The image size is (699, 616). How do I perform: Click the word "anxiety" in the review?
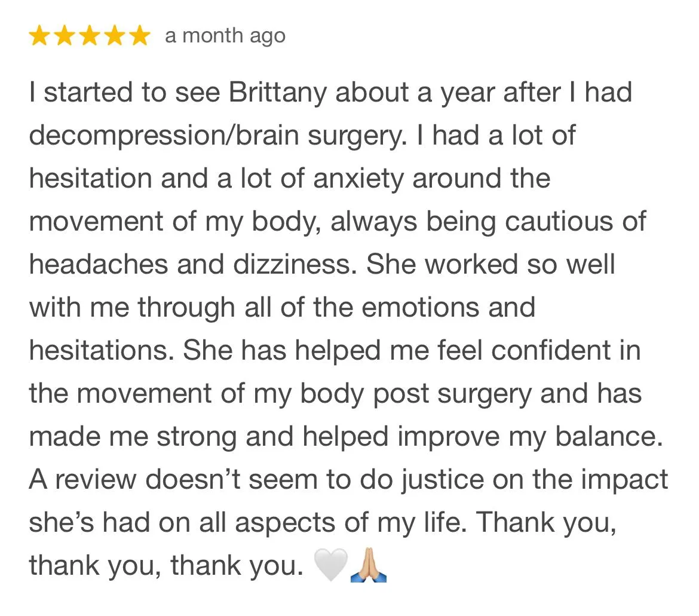(x=358, y=179)
